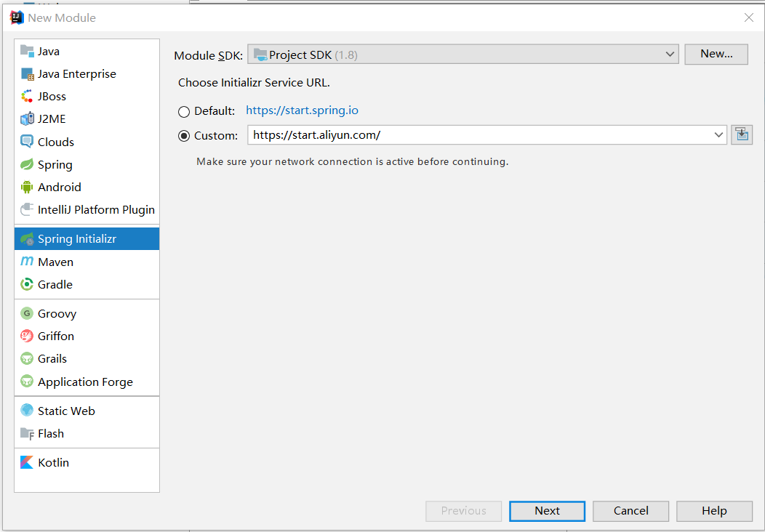The image size is (765, 532).
Task: Expand the Custom URL dropdown arrow
Action: (718, 135)
